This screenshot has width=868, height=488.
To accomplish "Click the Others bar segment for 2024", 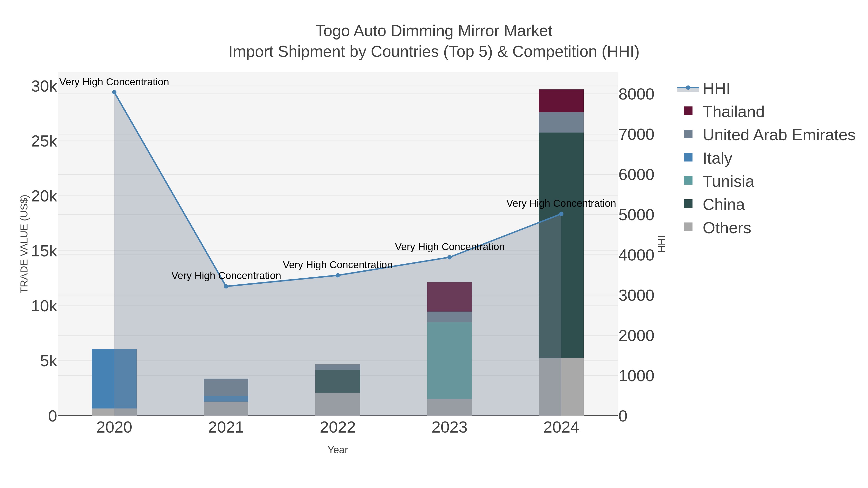I will coord(561,387).
